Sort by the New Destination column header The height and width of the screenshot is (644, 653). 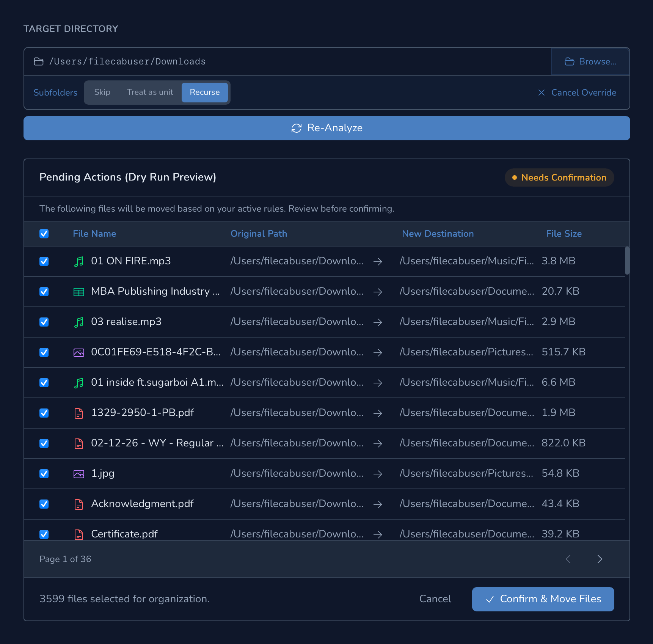click(x=438, y=234)
